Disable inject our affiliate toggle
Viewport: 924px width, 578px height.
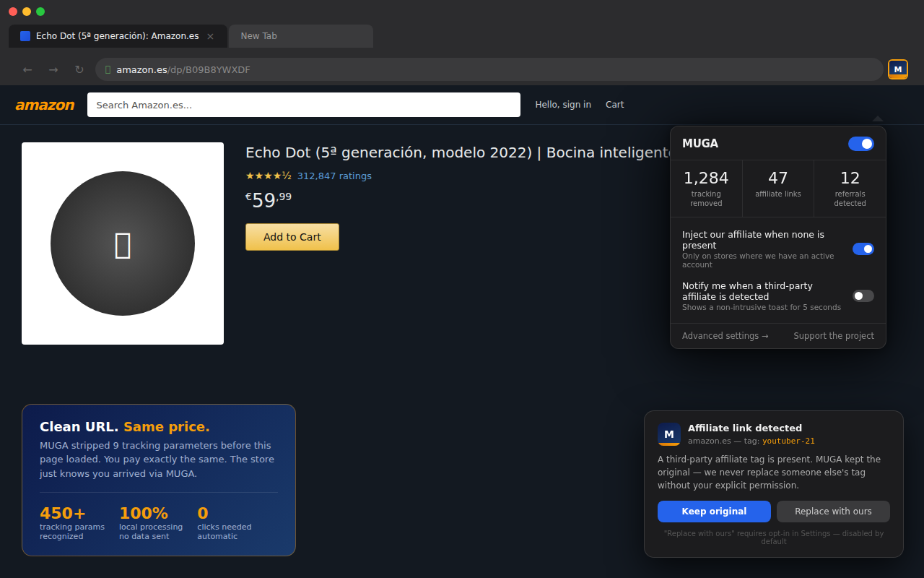[x=863, y=249]
